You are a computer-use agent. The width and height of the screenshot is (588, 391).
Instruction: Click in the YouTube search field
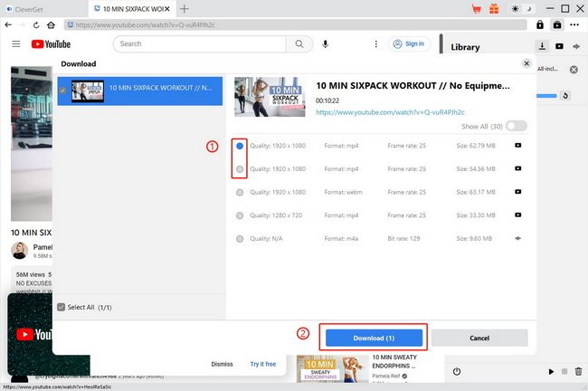pyautogui.click(x=199, y=43)
